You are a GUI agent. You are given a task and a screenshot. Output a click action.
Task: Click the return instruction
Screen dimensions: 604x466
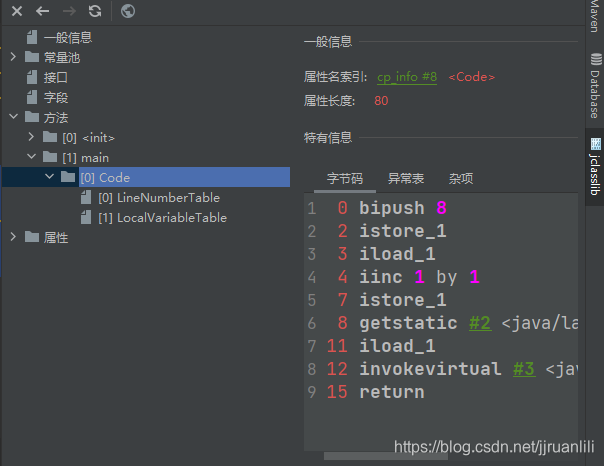click(x=392, y=392)
